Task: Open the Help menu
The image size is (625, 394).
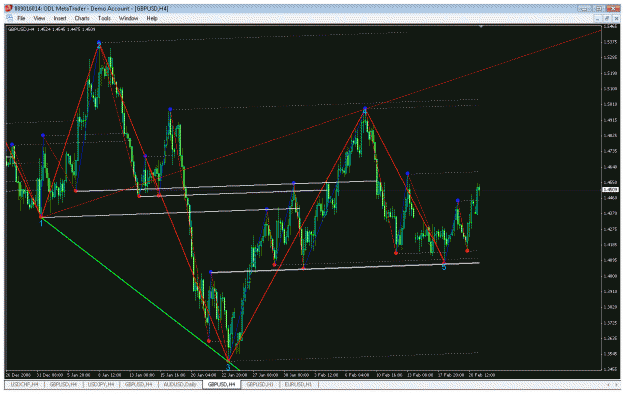Action: 152,18
